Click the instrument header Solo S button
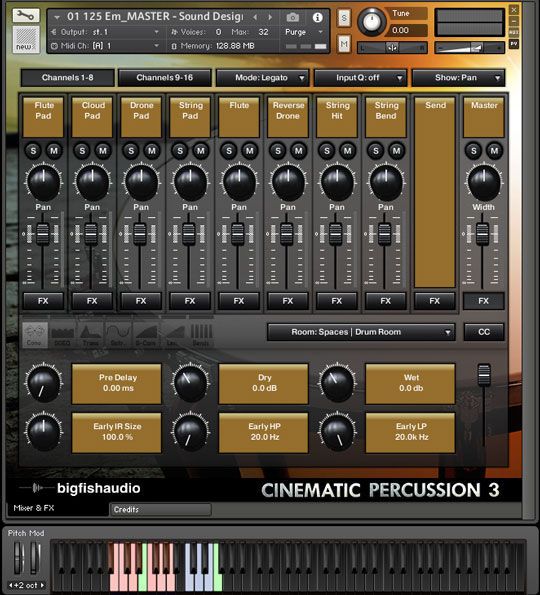 tap(344, 18)
